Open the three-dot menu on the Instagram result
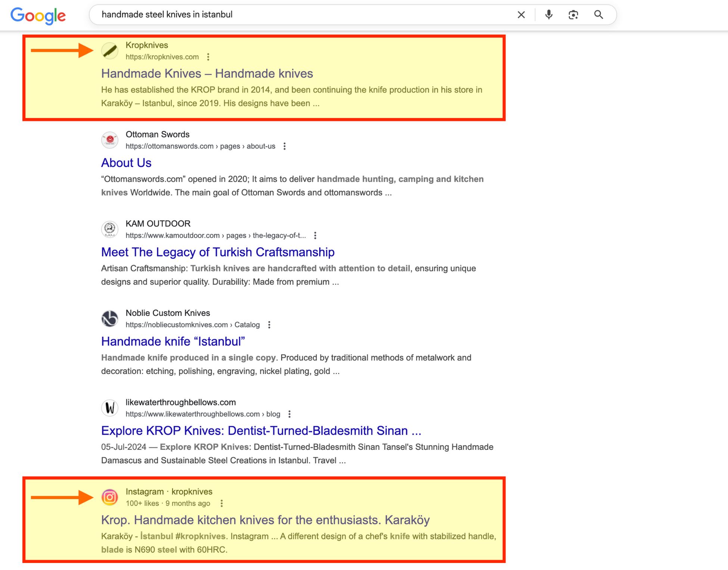The image size is (728, 570). (x=223, y=504)
